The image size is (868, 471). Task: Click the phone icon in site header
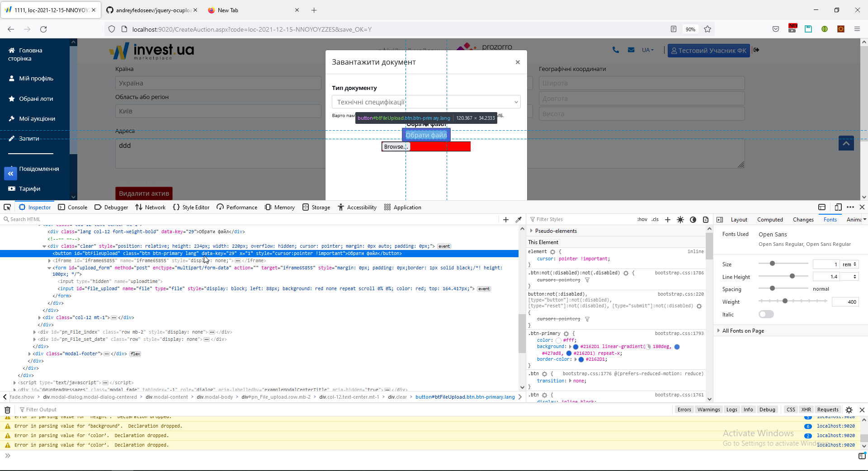(616, 50)
